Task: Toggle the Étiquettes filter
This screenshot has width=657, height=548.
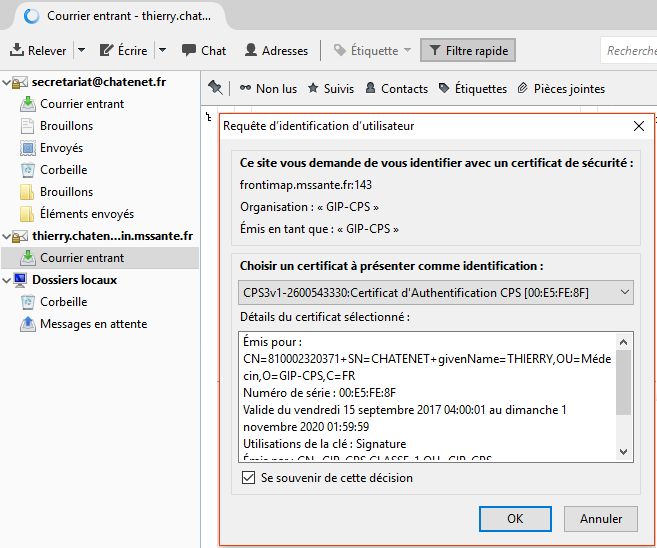Action: [x=473, y=88]
